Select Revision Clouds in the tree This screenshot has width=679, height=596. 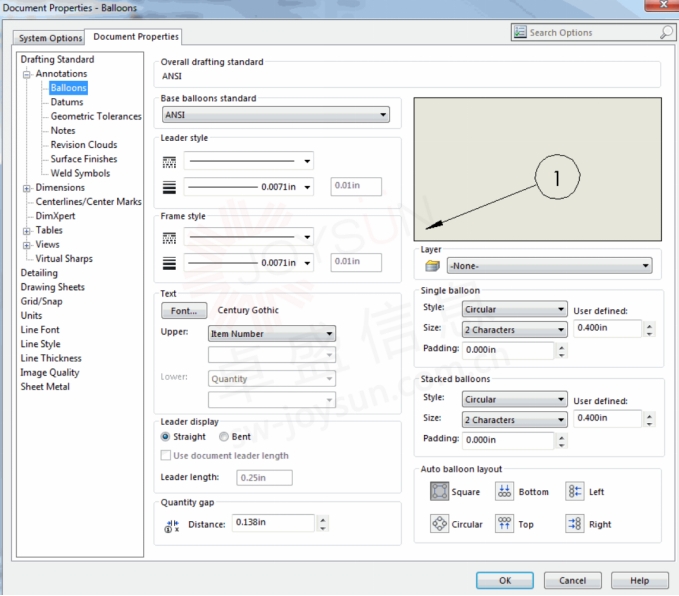pos(84,145)
